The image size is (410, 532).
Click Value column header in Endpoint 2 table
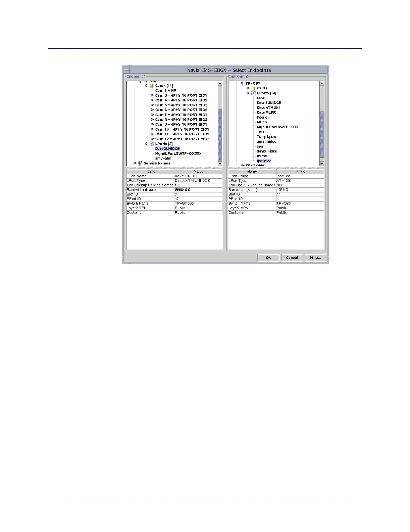pos(300,171)
